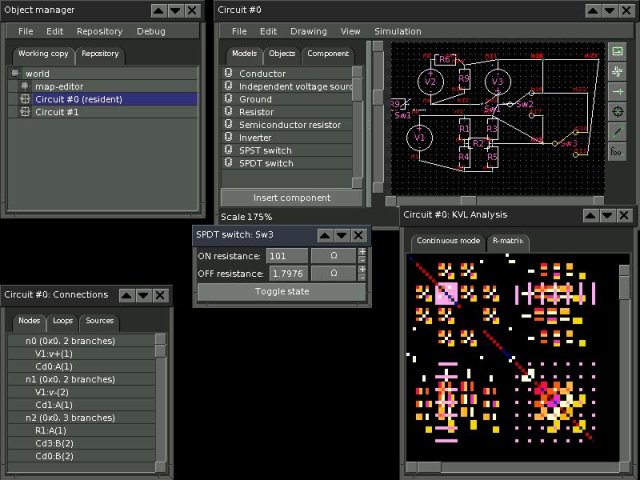Click the icon beside Conductor model
This screenshot has height=480, width=640.
(x=229, y=73)
